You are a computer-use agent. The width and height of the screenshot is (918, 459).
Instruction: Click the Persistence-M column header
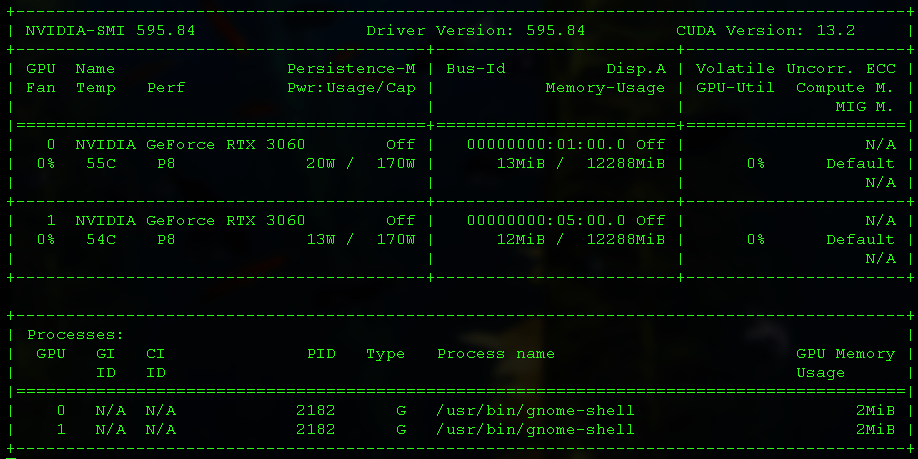pyautogui.click(x=351, y=68)
